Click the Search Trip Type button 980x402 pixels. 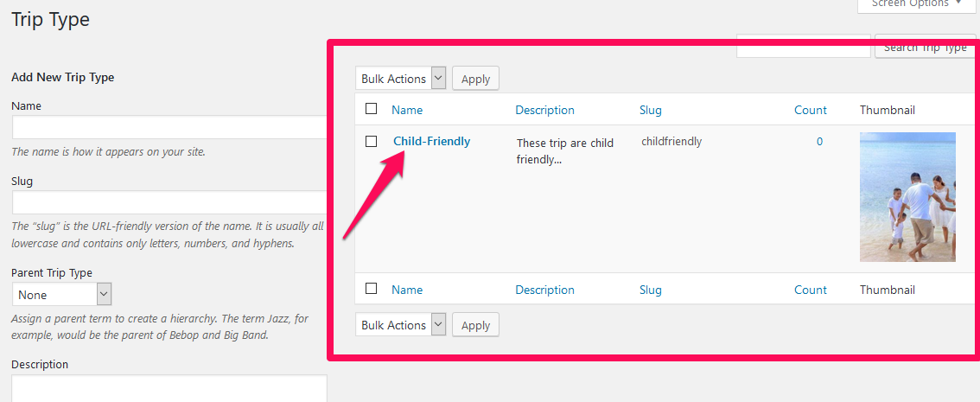click(x=925, y=47)
